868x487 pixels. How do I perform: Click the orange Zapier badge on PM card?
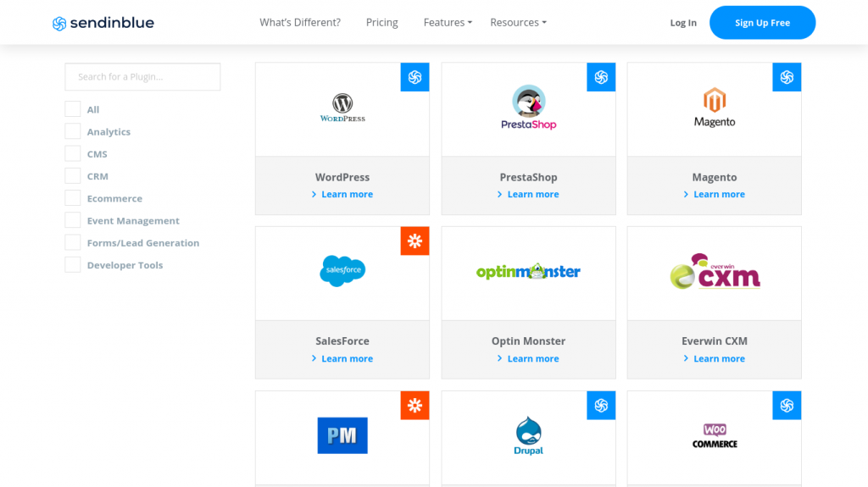pos(415,406)
